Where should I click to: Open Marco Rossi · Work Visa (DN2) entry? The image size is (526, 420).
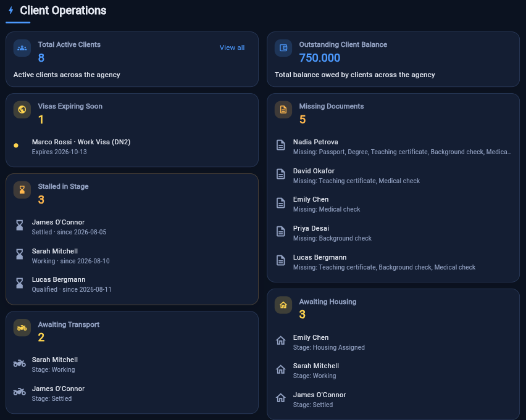click(81, 142)
